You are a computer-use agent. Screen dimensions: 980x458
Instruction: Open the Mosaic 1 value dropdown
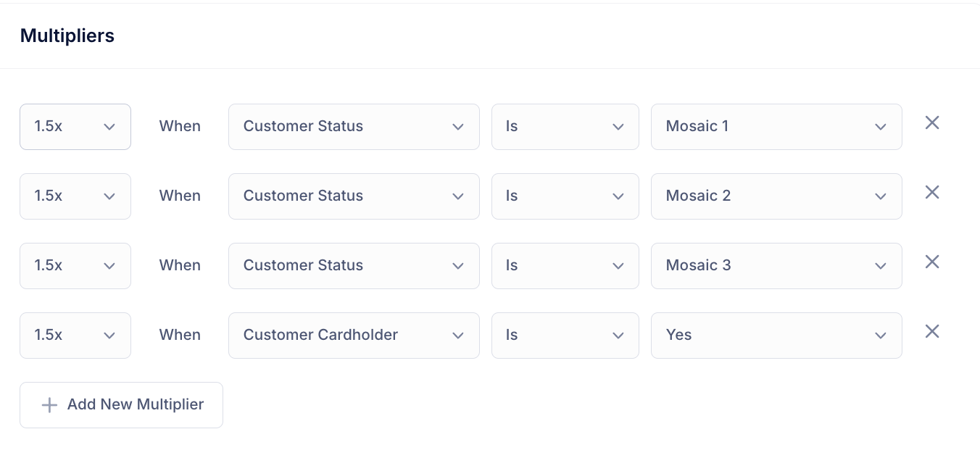(x=776, y=127)
